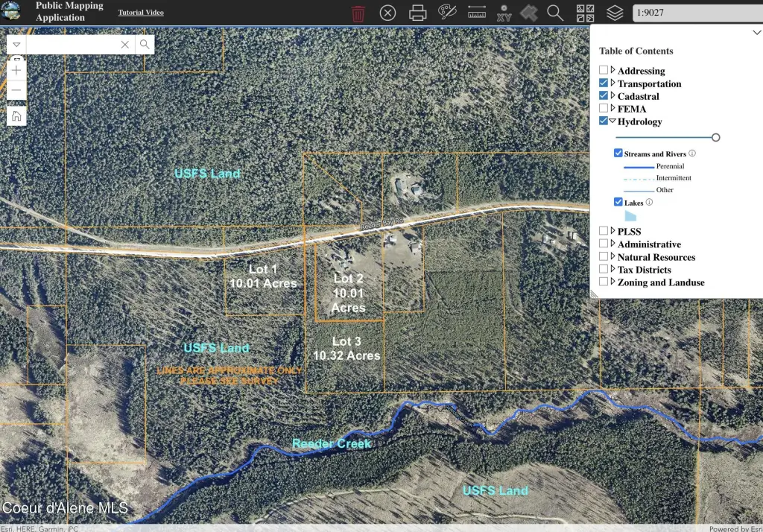Viewport: 763px width, 532px height.
Task: Click the red trash delete icon
Action: 358,13
